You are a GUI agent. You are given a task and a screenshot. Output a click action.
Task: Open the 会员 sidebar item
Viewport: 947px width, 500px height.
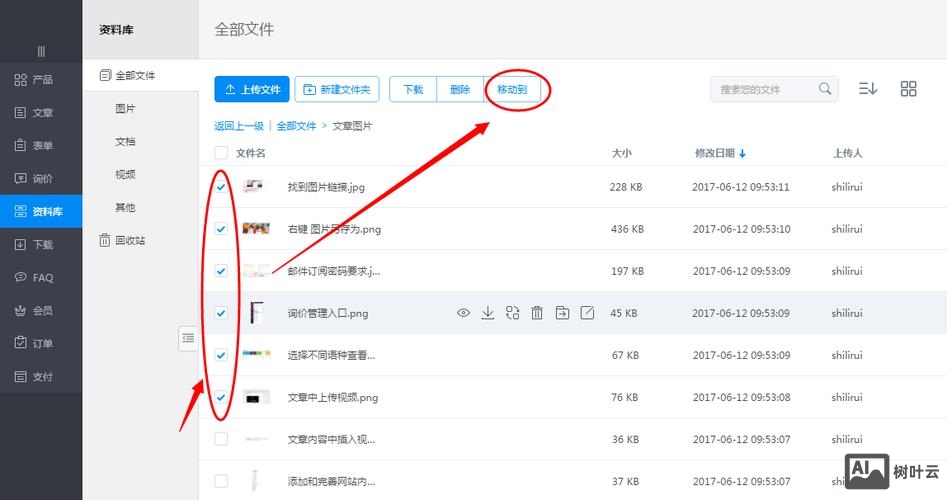point(41,310)
